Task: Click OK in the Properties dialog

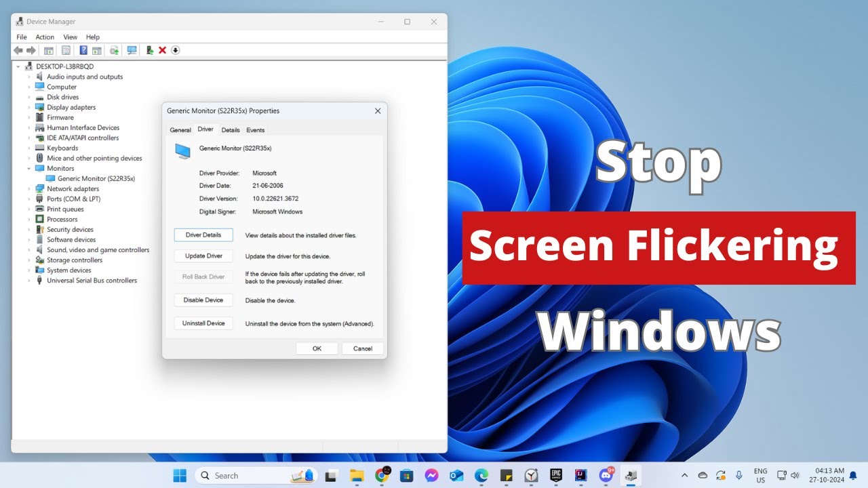Action: pos(317,348)
